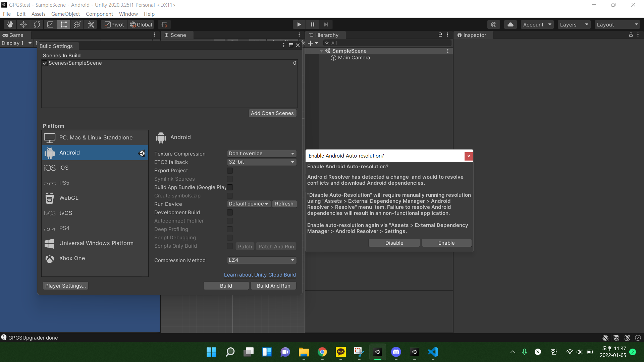Select the Rect Transform tool
The width and height of the screenshot is (644, 362).
[63, 24]
